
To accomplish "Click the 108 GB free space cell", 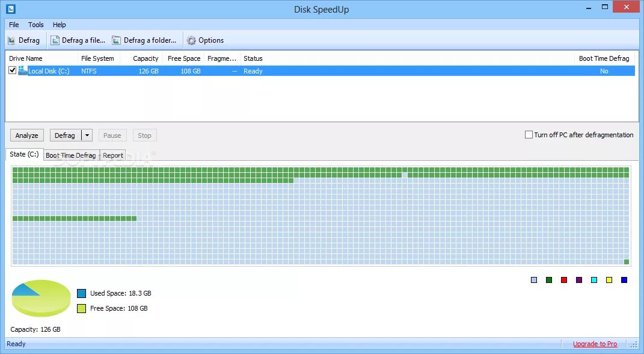I will (x=191, y=71).
